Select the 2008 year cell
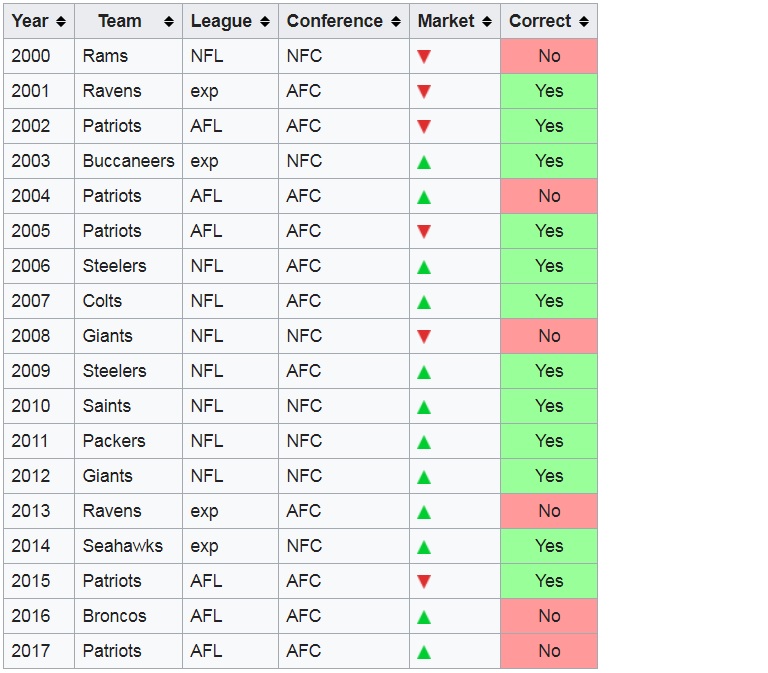 click(39, 336)
